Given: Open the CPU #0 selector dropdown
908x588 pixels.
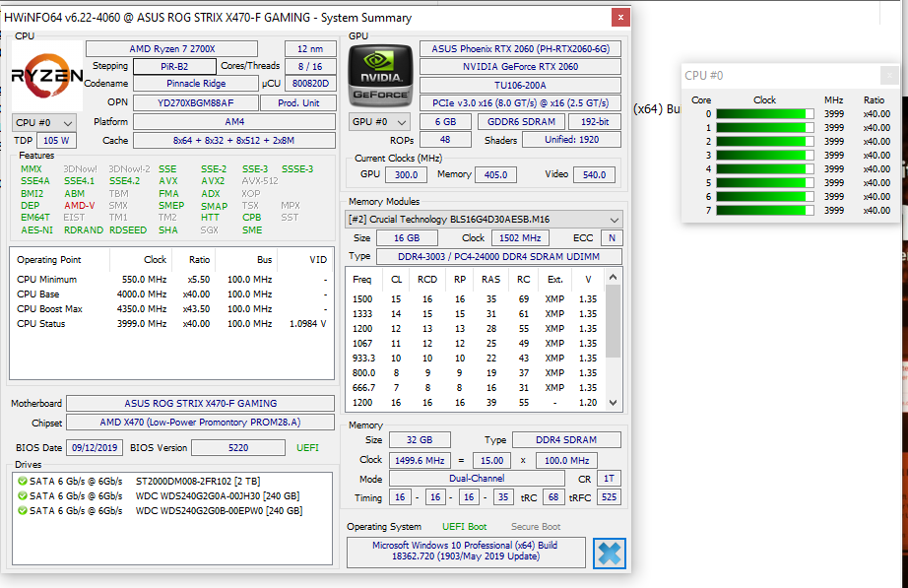Looking at the screenshot, I should [44, 123].
